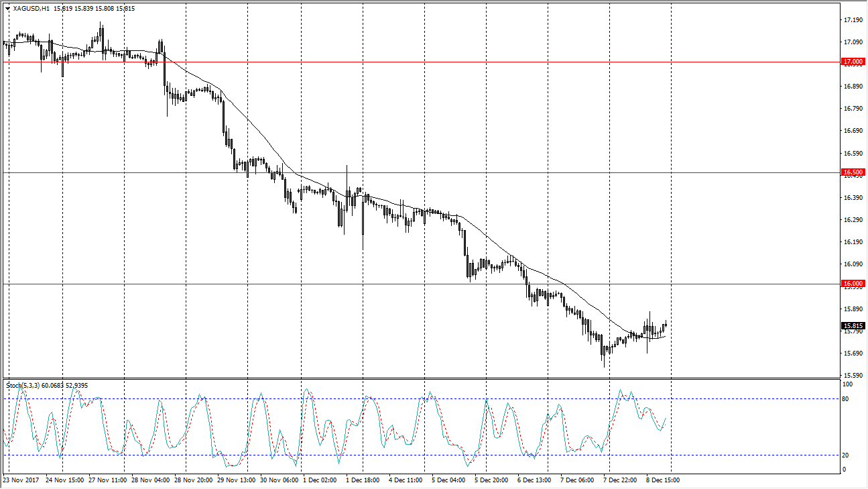Click the 23 Nov 2017 date label
The image size is (868, 489).
coord(21,480)
